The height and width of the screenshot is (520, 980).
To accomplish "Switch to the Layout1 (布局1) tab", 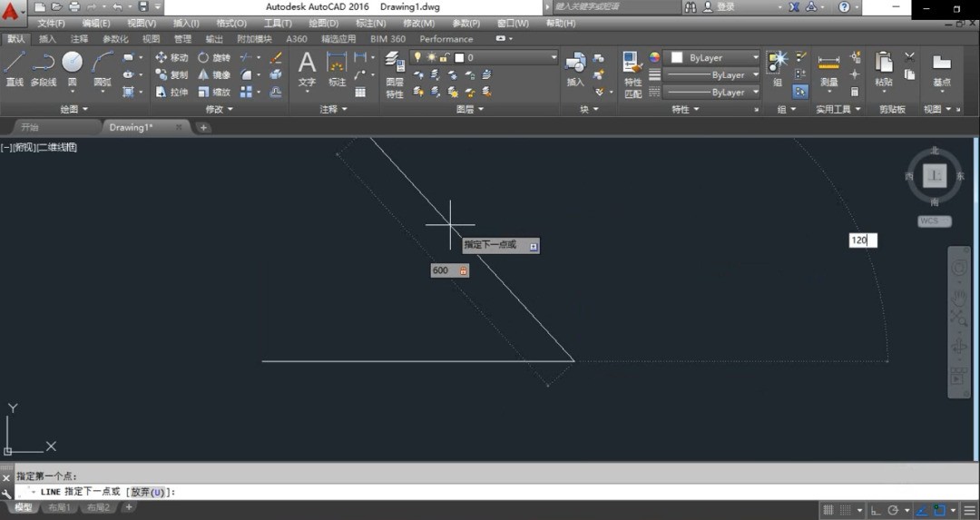I will 59,507.
